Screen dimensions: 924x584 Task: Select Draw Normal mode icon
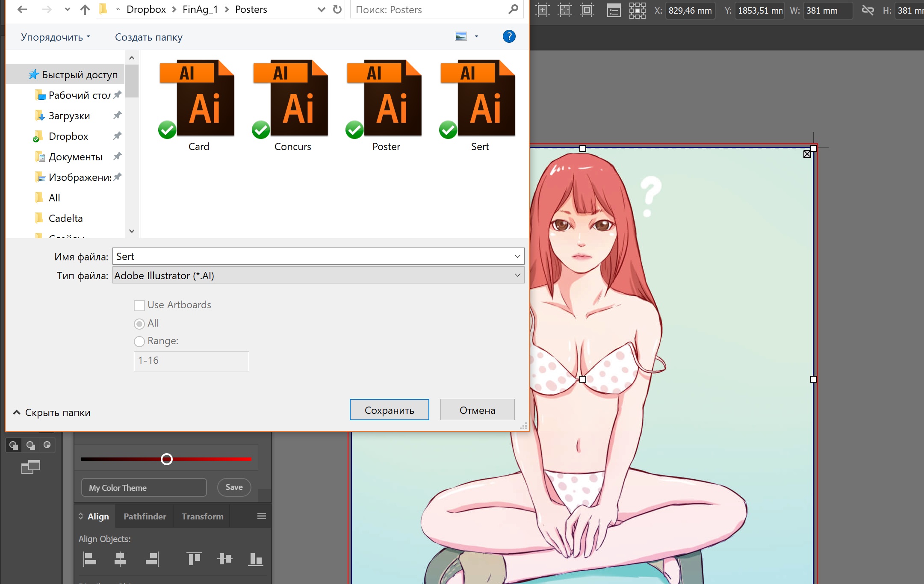point(14,445)
